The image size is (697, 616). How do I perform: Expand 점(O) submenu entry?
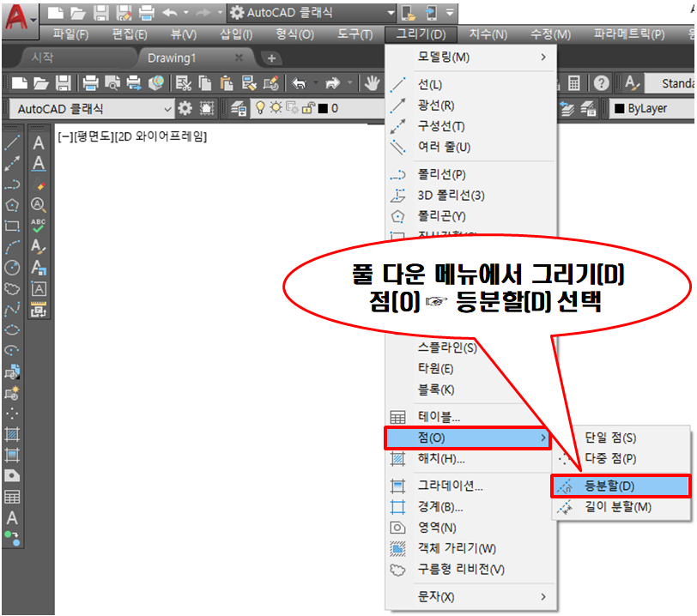click(468, 438)
